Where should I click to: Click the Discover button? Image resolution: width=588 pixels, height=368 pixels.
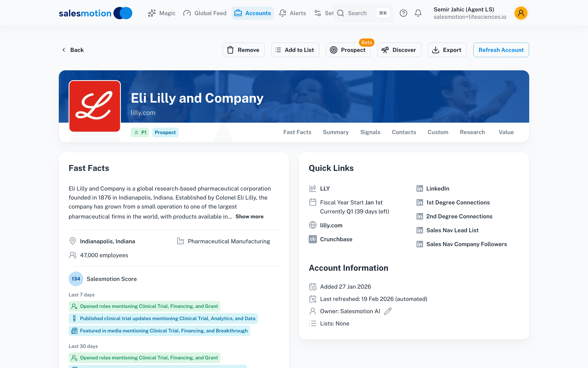pyautogui.click(x=399, y=50)
